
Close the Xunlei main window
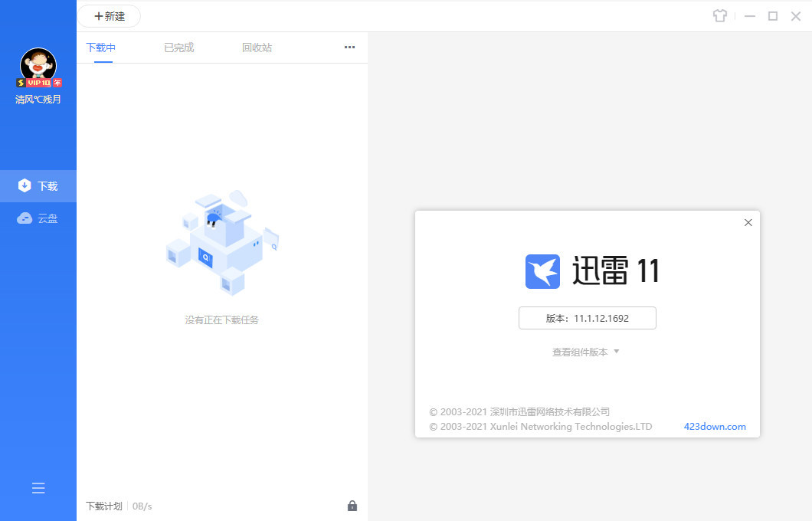point(796,16)
